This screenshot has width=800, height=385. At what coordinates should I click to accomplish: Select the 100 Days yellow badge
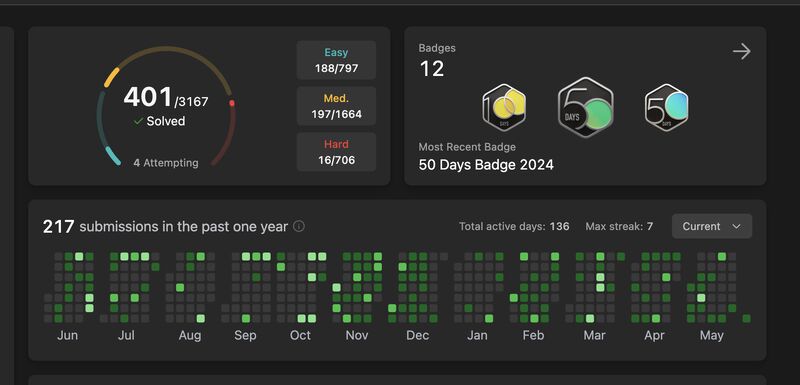point(504,108)
